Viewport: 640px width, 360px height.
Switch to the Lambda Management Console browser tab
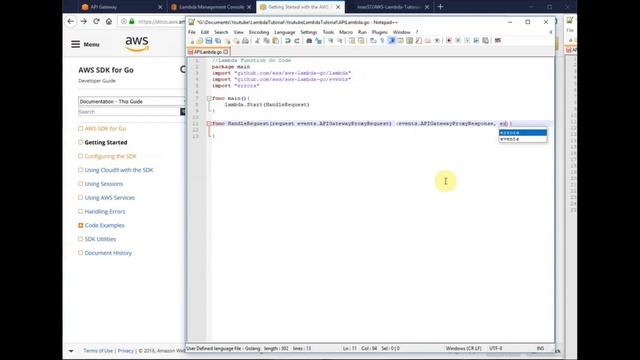point(212,7)
